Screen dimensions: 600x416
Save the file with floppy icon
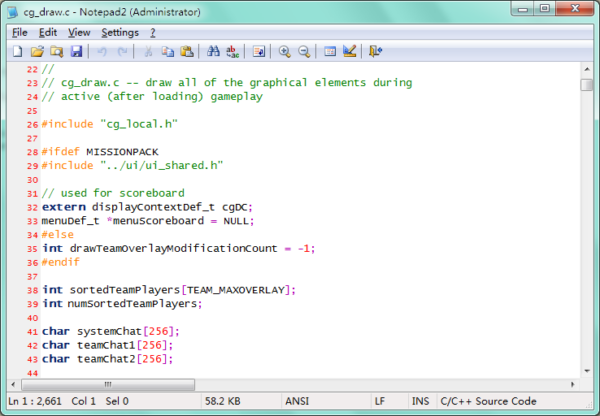click(x=77, y=51)
